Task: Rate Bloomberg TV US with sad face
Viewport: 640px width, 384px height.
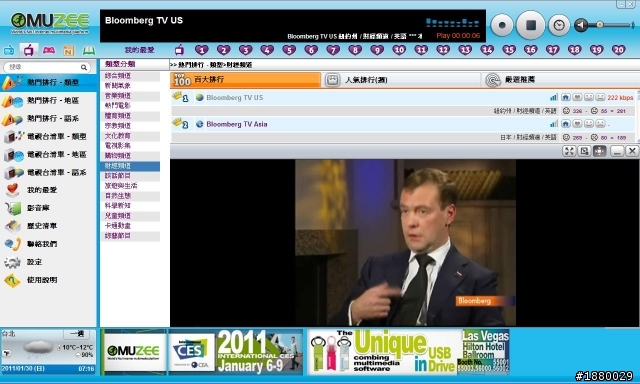Action: point(600,98)
